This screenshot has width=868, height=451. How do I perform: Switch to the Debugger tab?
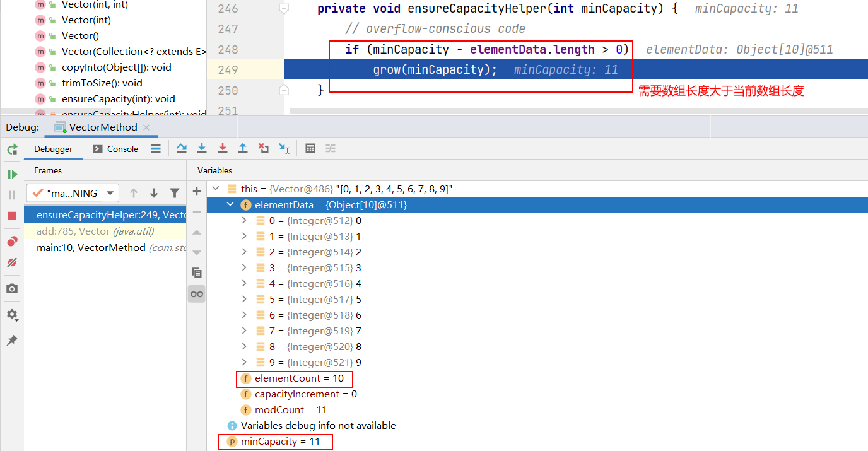pos(54,149)
